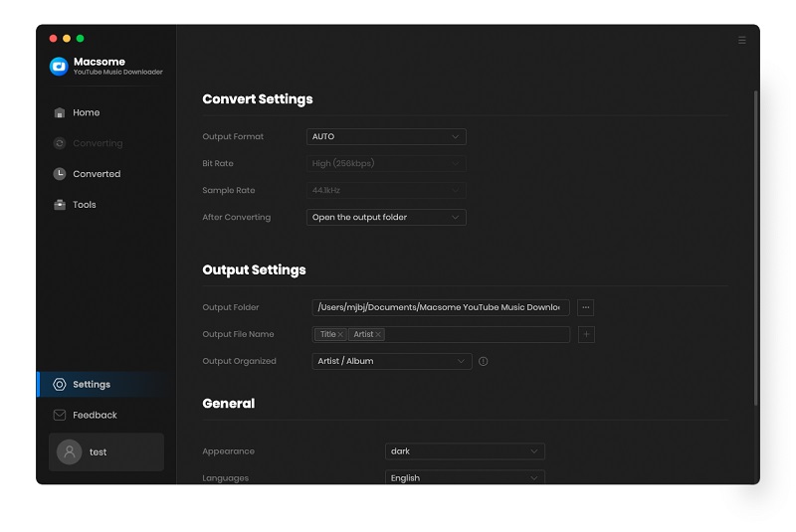Click the Tools toolbox icon

pos(60,205)
